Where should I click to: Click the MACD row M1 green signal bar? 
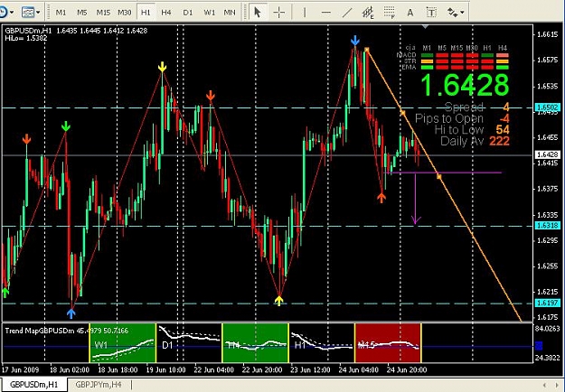pos(427,55)
